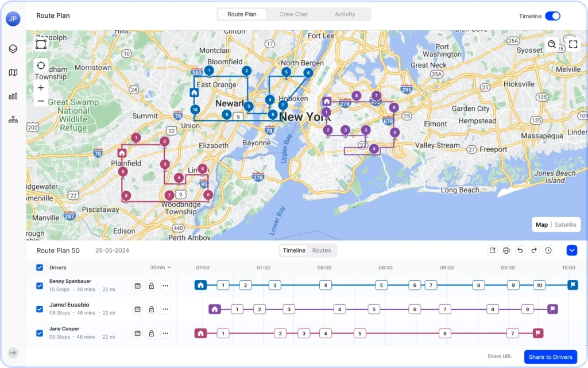Viewport: 588px width, 368px height.
Task: Recenter map with the crosshair locate icon
Action: 41,65
